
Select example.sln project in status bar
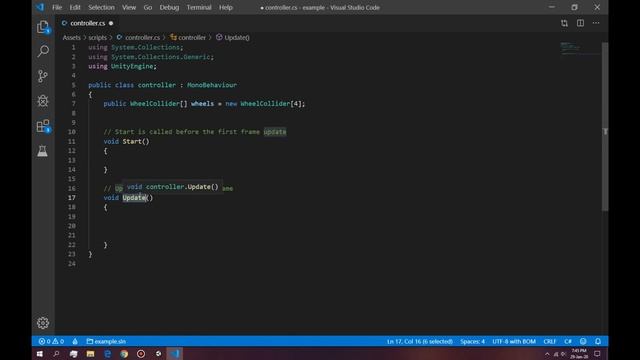pos(106,341)
